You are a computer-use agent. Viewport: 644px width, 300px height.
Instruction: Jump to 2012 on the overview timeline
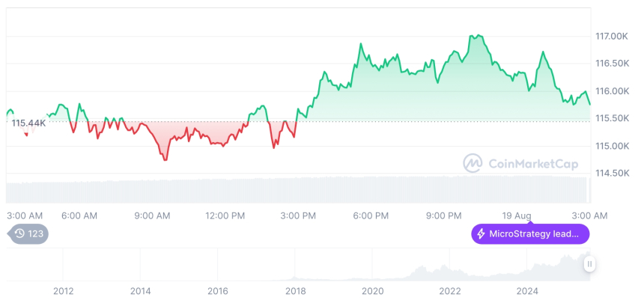[x=63, y=290]
